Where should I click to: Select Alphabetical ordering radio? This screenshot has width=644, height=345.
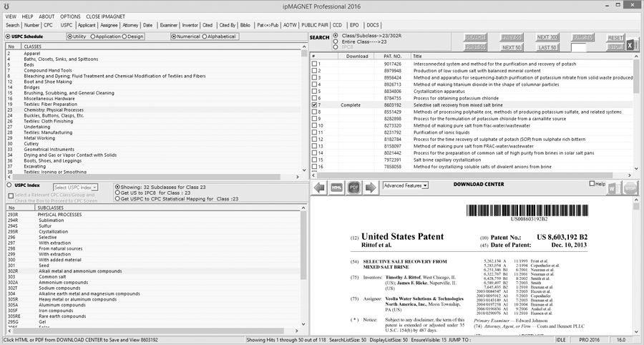205,37
